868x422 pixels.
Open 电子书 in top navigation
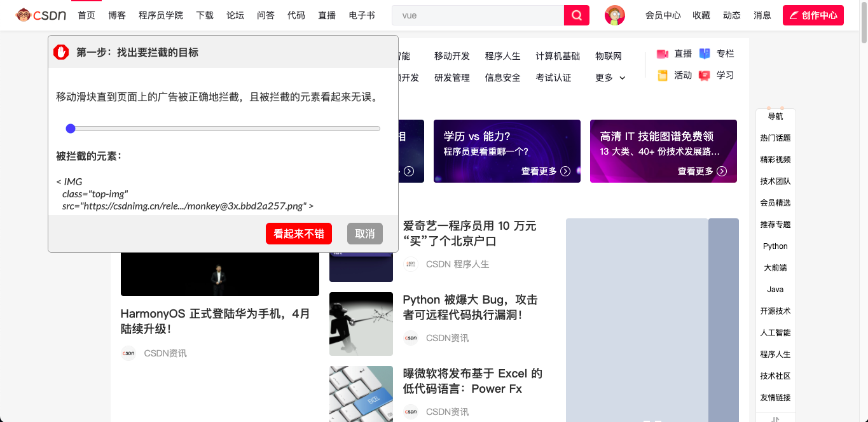[362, 15]
